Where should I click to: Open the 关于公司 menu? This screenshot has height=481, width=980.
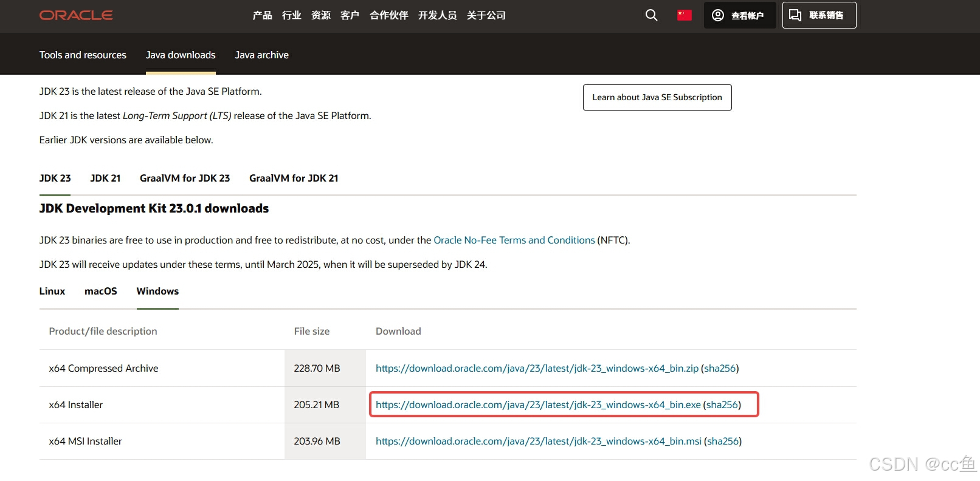(x=486, y=15)
